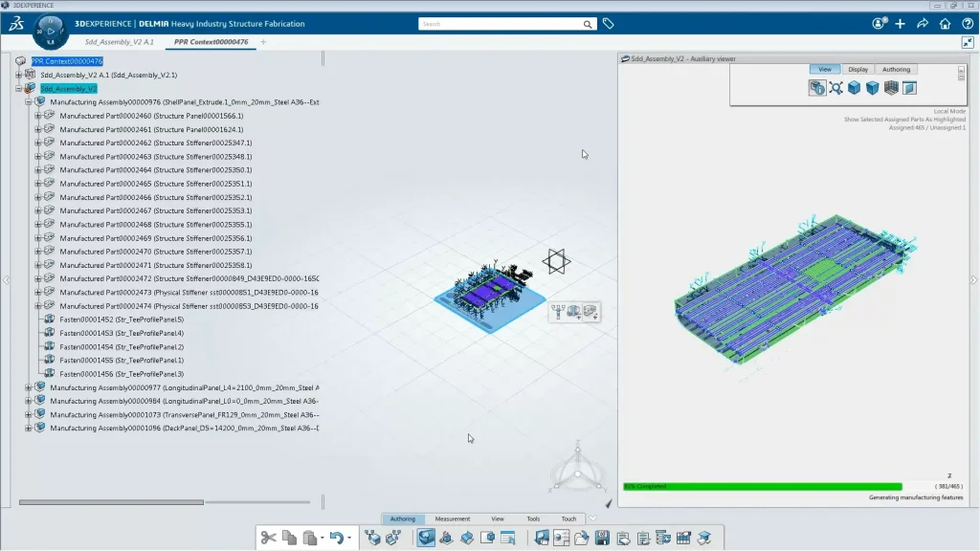
Task: Open the Undo dropdown arrow
Action: [x=350, y=539]
